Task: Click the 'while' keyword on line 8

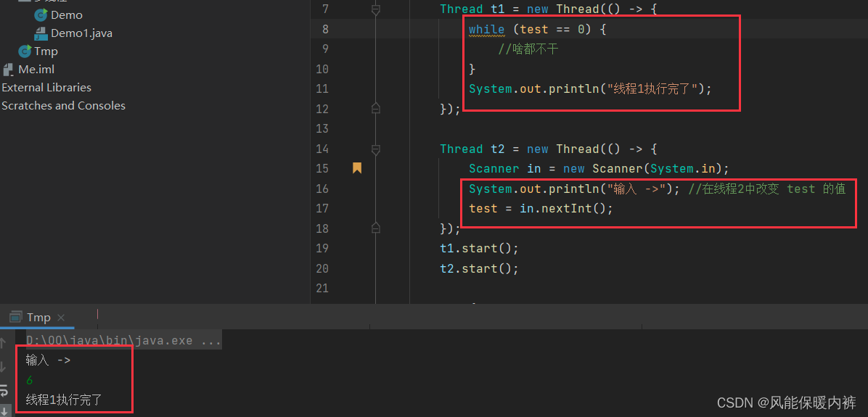Action: tap(486, 29)
